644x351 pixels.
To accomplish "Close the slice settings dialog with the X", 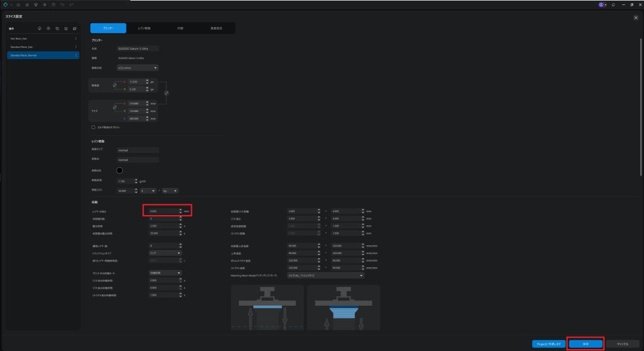I will (635, 17).
